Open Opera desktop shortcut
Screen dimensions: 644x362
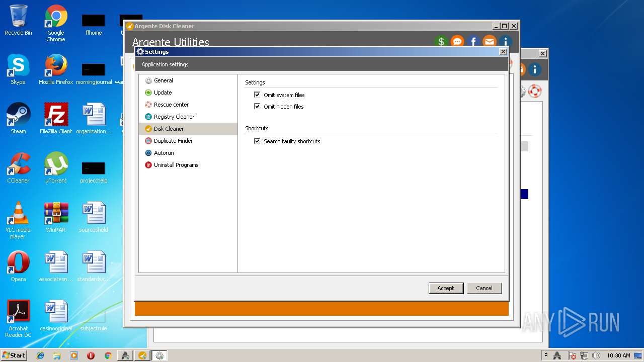point(18,266)
